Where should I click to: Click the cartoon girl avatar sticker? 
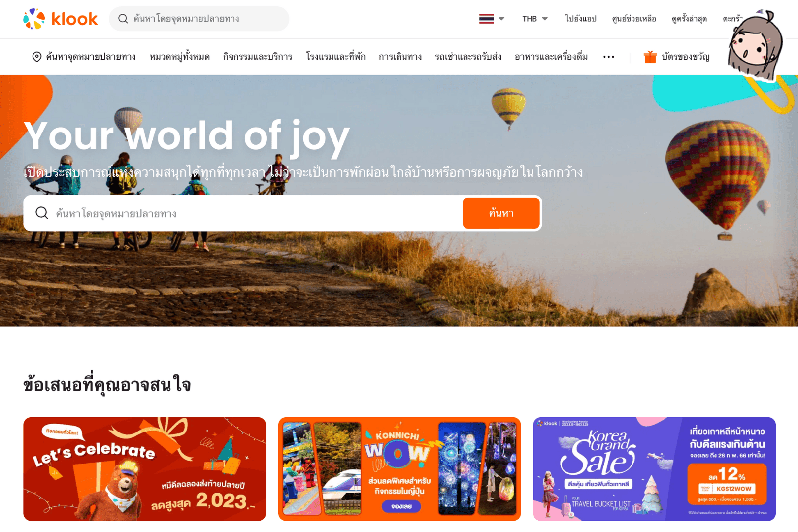[x=755, y=44]
